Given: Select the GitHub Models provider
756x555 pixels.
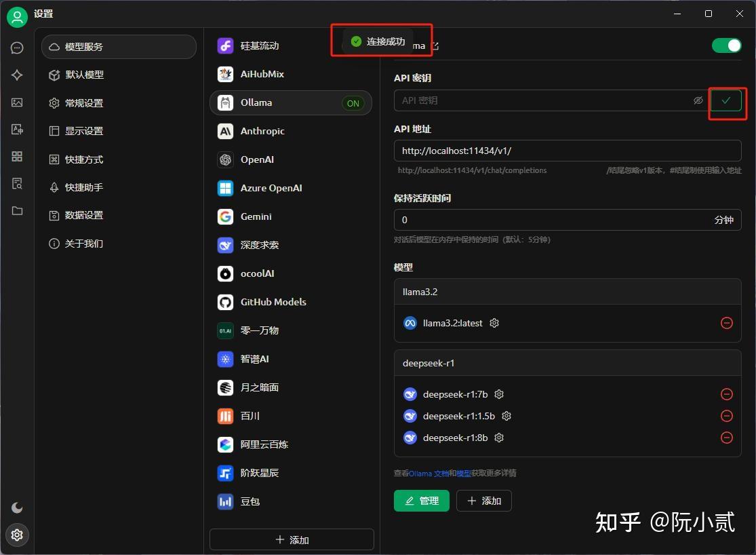Looking at the screenshot, I should pyautogui.click(x=291, y=302).
